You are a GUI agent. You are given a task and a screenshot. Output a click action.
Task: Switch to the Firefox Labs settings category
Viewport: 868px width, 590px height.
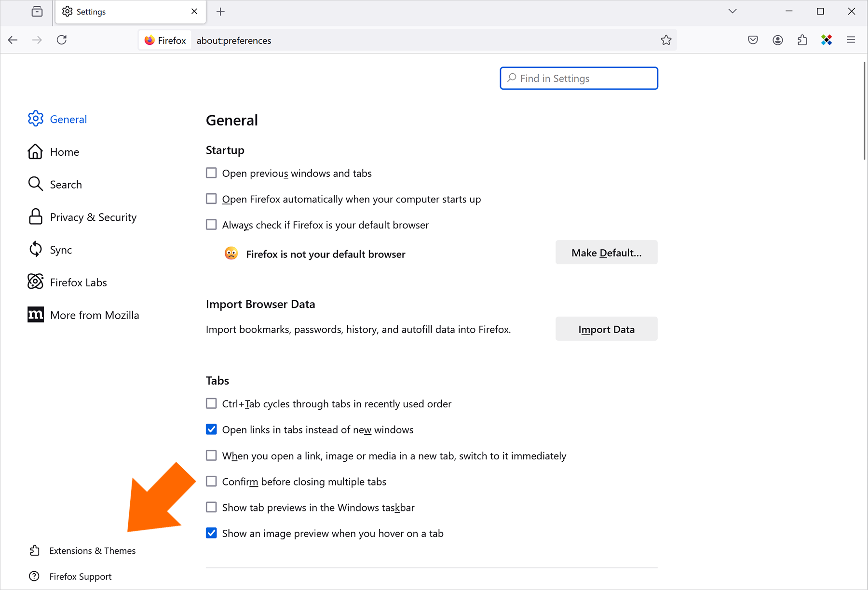point(68,282)
